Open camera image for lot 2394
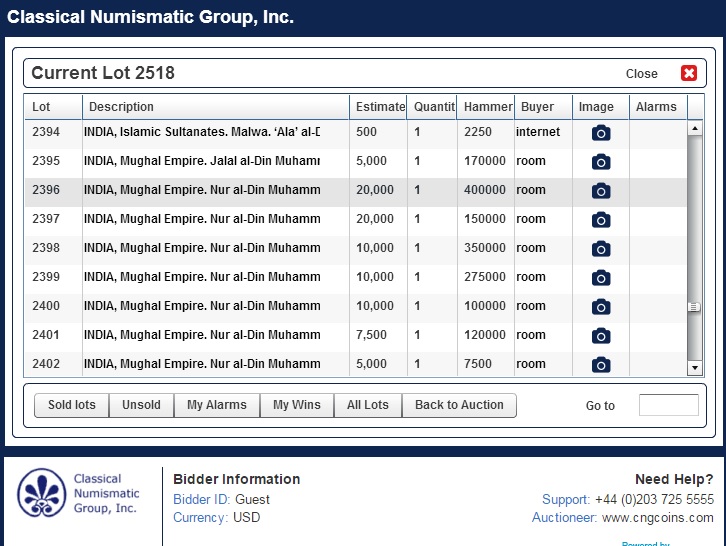The width and height of the screenshot is (726, 546). (x=600, y=133)
